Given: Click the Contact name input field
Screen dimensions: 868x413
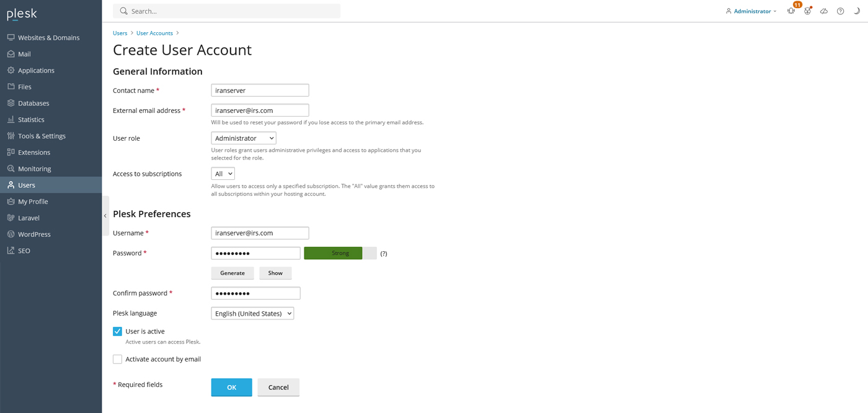Looking at the screenshot, I should click(260, 91).
